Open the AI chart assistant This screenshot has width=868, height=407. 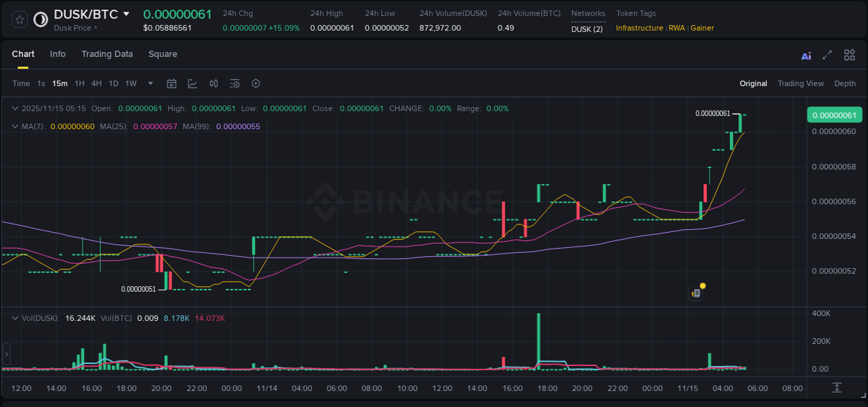[x=806, y=55]
